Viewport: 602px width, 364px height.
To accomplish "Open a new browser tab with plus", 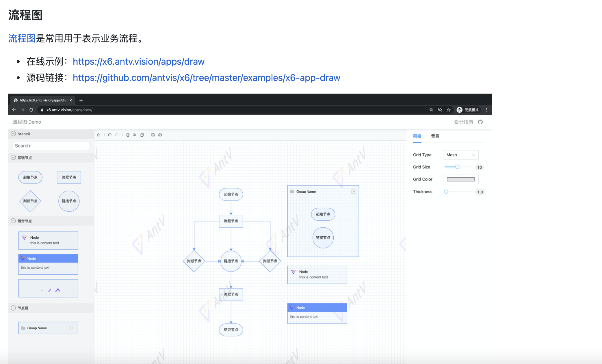I will 81,100.
